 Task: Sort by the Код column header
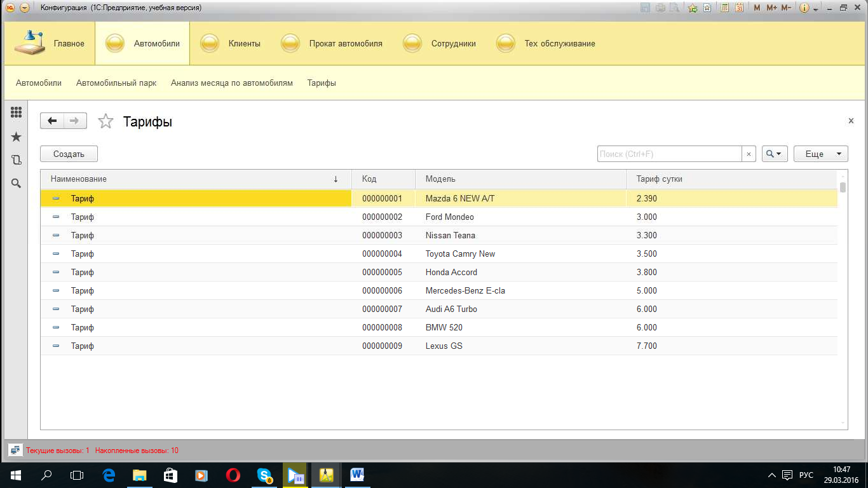click(x=383, y=179)
